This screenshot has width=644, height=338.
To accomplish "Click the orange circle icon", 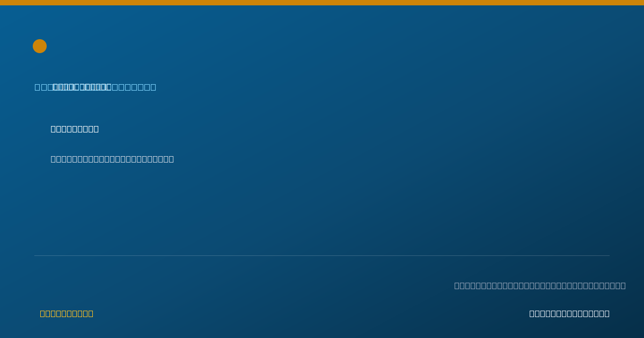I will click(x=40, y=46).
